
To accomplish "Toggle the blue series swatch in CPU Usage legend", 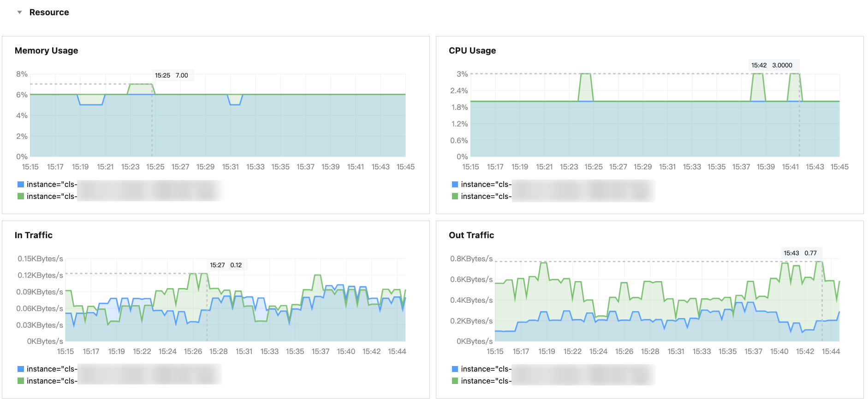I will click(x=455, y=185).
